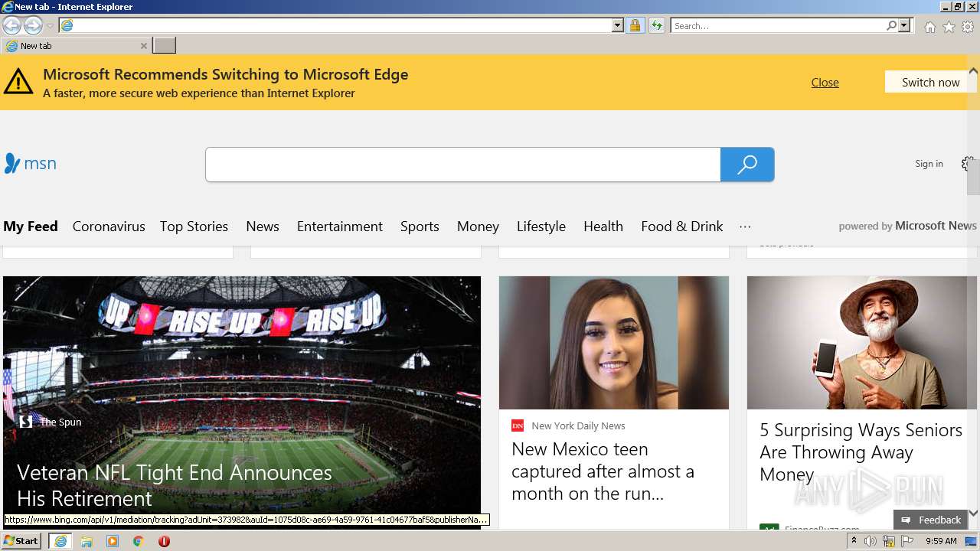Expand the address bar autocomplete dropdown
The width and height of the screenshot is (980, 551).
coord(618,25)
